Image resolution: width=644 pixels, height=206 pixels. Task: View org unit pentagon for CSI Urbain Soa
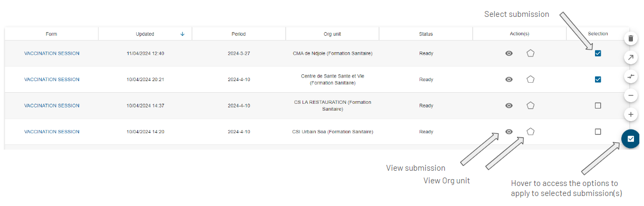pyautogui.click(x=531, y=132)
